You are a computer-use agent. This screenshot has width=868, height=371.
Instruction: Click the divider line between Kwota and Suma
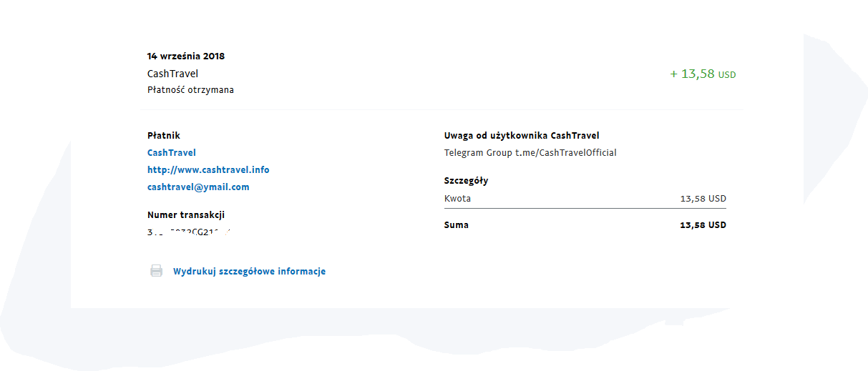[585, 209]
